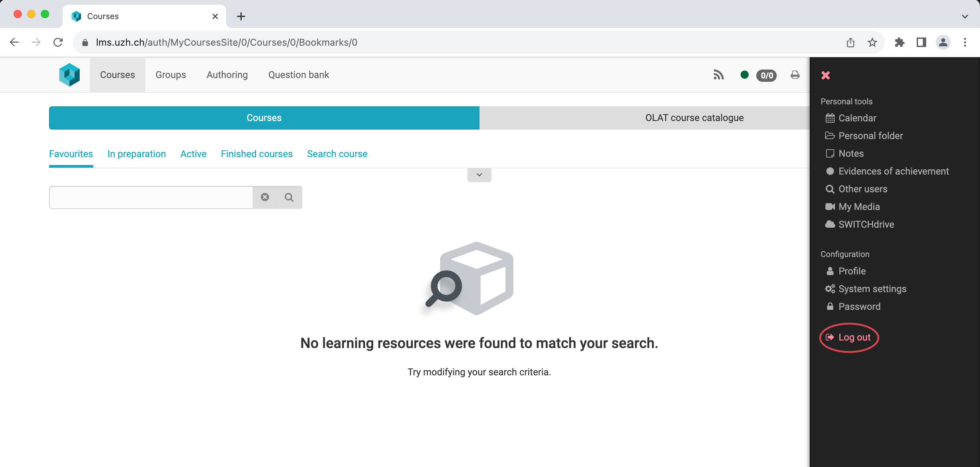This screenshot has width=980, height=467.
Task: Click the green online status dot
Action: tap(744, 75)
